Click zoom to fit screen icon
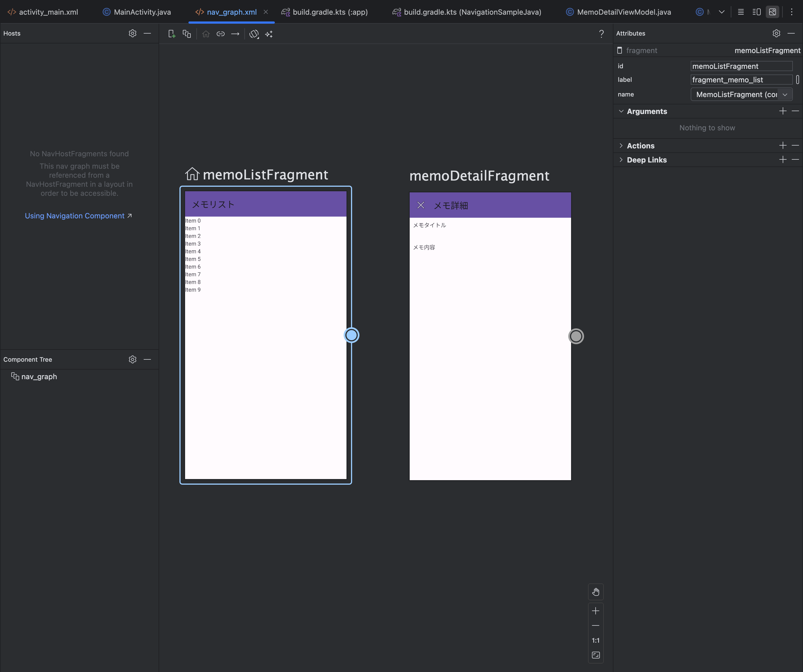 (x=595, y=655)
